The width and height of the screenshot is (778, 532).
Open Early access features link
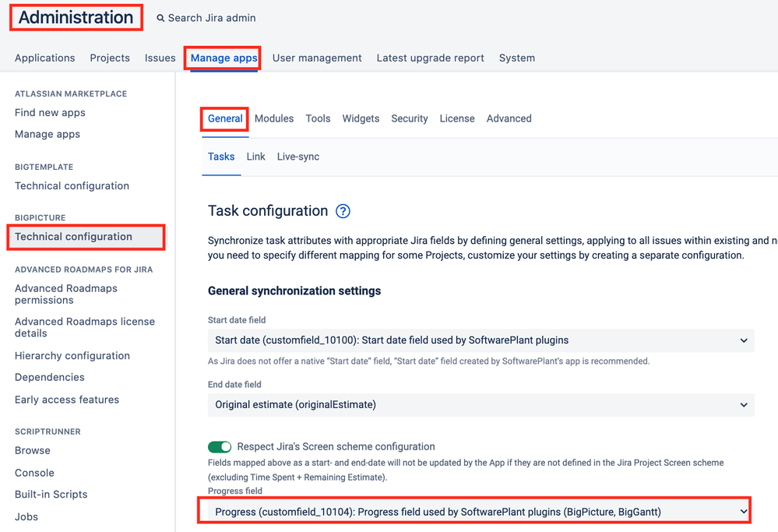coord(67,400)
